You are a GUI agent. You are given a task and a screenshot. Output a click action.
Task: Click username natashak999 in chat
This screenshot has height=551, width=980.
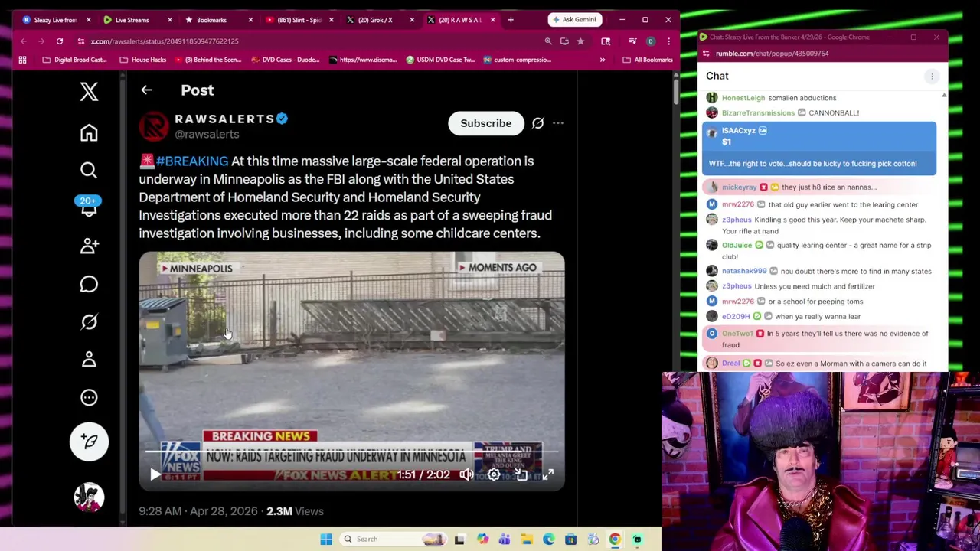click(x=744, y=271)
